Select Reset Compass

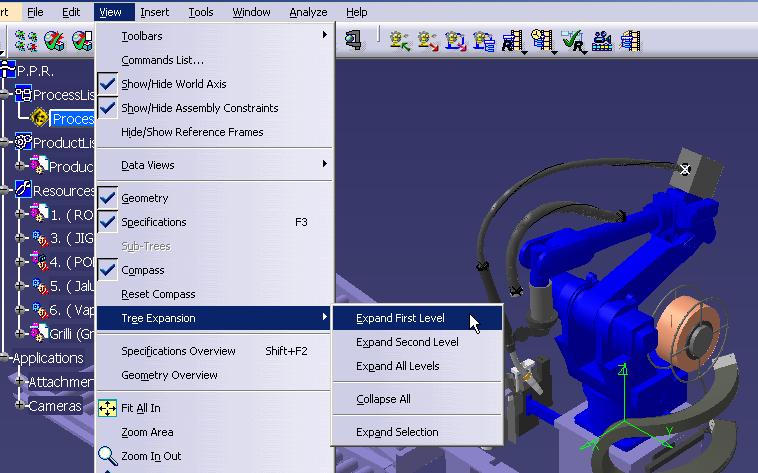pyautogui.click(x=214, y=294)
